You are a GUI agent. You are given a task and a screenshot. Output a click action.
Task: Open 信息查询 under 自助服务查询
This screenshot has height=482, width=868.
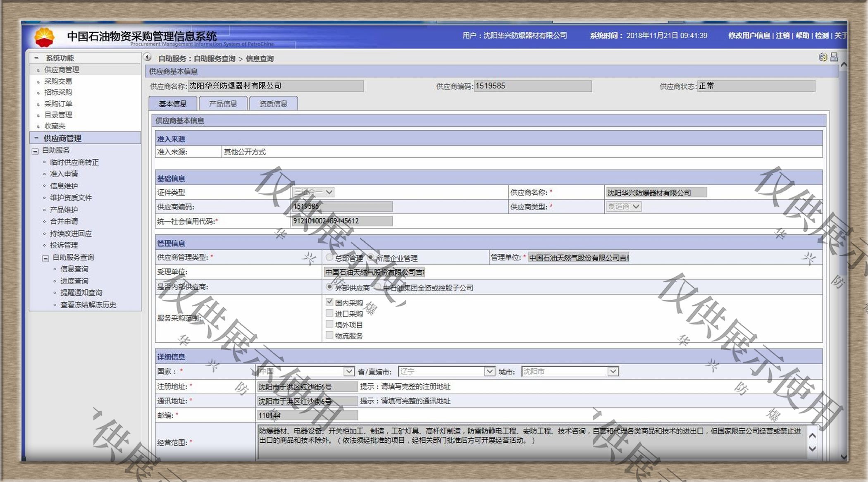[x=74, y=269]
